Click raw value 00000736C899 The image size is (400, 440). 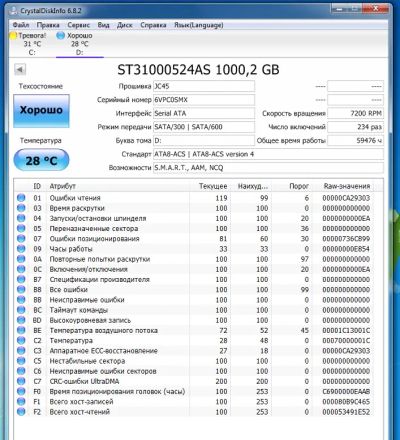tap(346, 239)
